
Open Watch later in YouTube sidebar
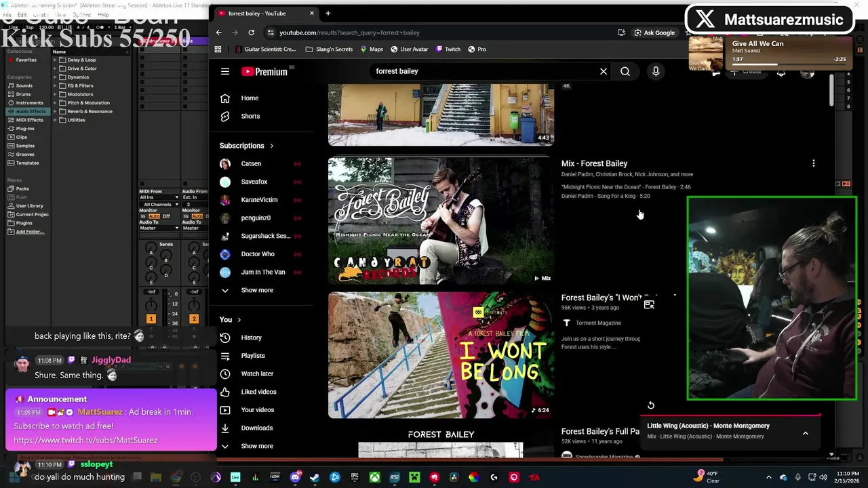pyautogui.click(x=257, y=373)
